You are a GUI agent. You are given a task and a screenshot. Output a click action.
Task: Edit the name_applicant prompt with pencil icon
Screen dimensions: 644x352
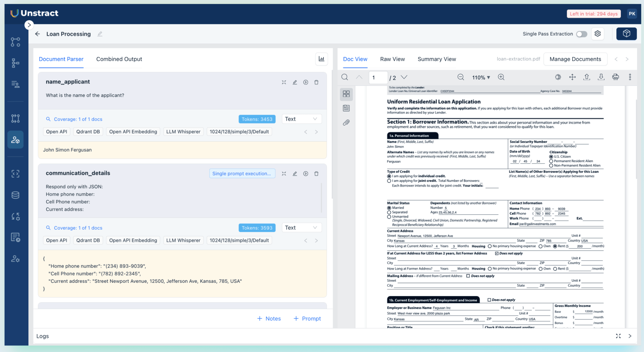pyautogui.click(x=295, y=82)
